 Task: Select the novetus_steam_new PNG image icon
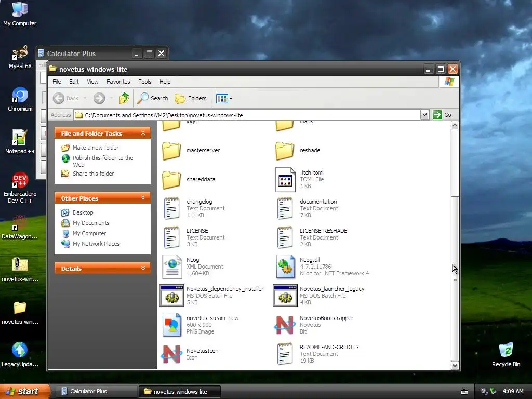point(171,325)
